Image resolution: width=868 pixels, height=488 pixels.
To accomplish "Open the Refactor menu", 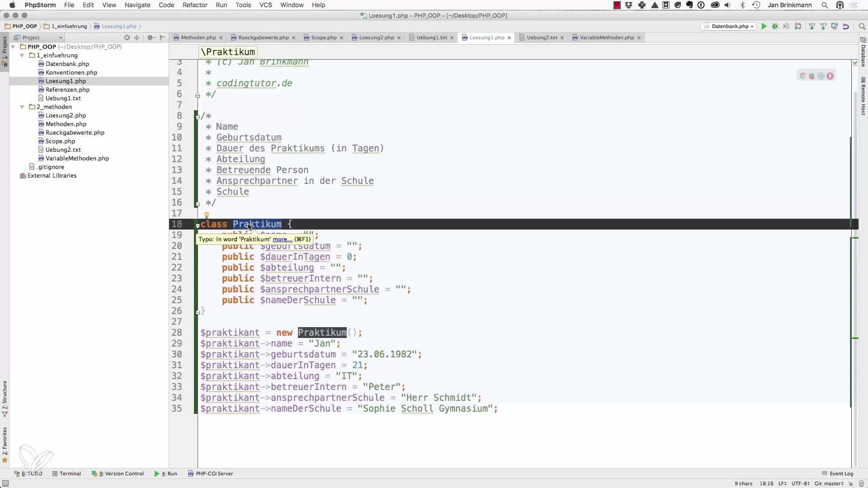I will pyautogui.click(x=195, y=5).
